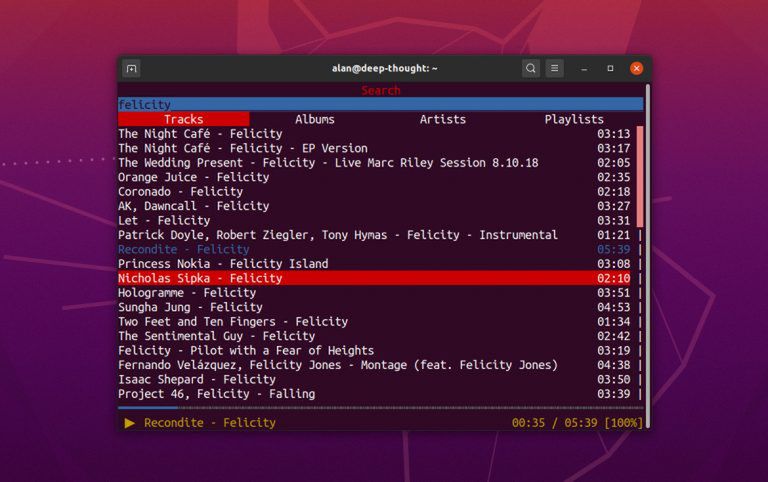Click the terminal search magnifier icon
The image size is (768, 482).
pos(530,69)
